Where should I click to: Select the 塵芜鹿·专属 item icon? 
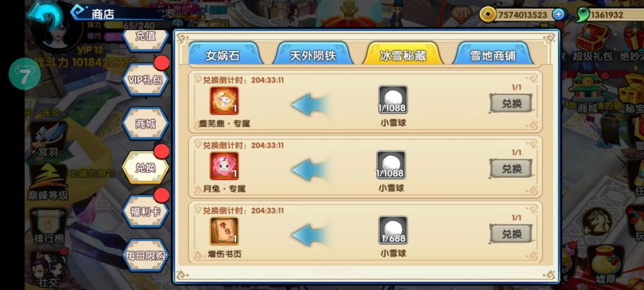click(224, 100)
